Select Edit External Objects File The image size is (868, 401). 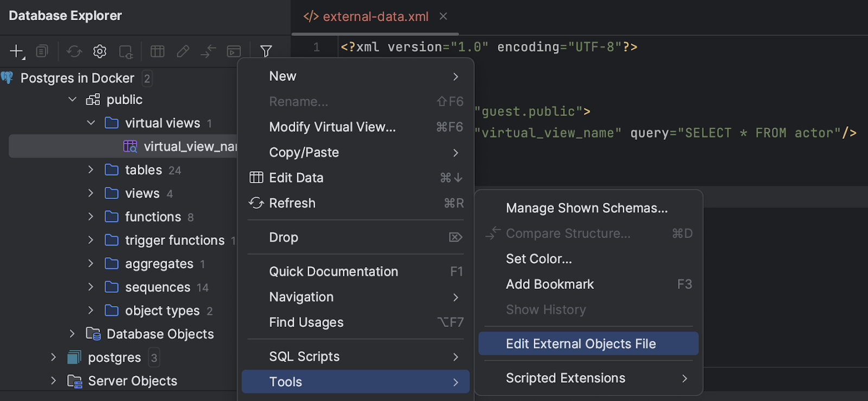coord(580,344)
